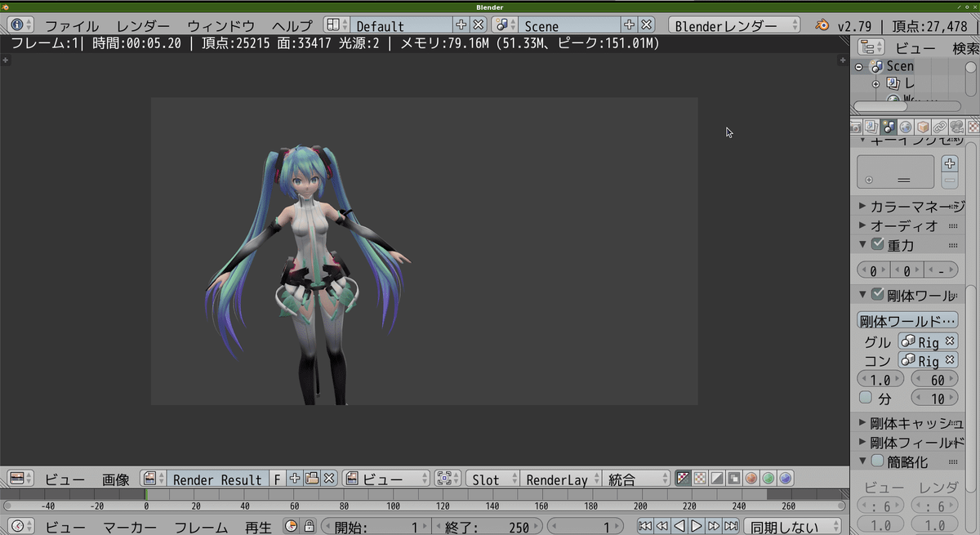Click the steps per second field showing 60
Viewport: 980px width, 535px height.
click(934, 380)
